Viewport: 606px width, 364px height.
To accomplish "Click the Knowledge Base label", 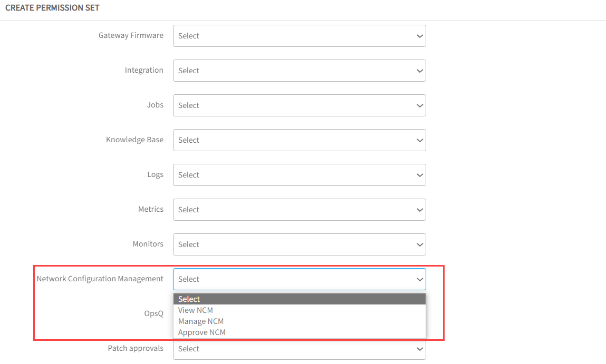I will (135, 140).
